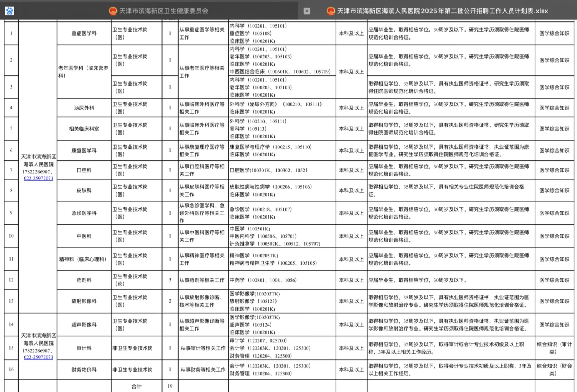The width and height of the screenshot is (577, 392).
Task: Click the 从事重症医学等相关工作 description cell
Action: coord(203,33)
